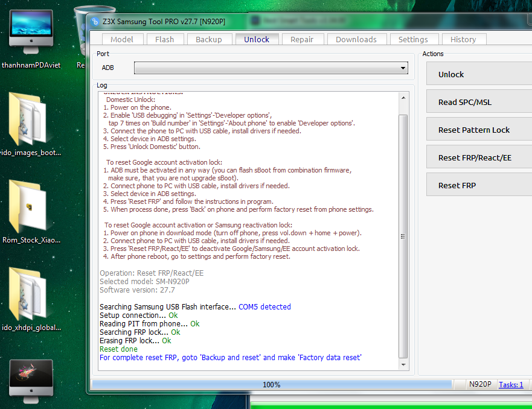Click 'Select device in ADB settings' step 4 under Domestic Unlock
532x409 pixels.
pos(150,139)
